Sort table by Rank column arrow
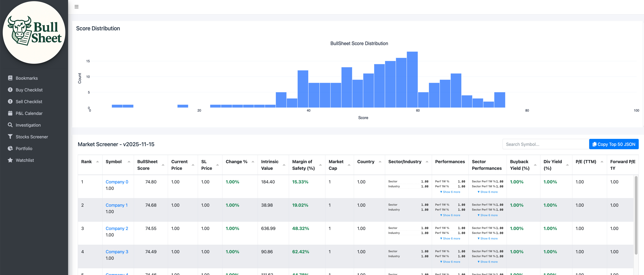Viewport: 644px width, 275px height. point(98,162)
